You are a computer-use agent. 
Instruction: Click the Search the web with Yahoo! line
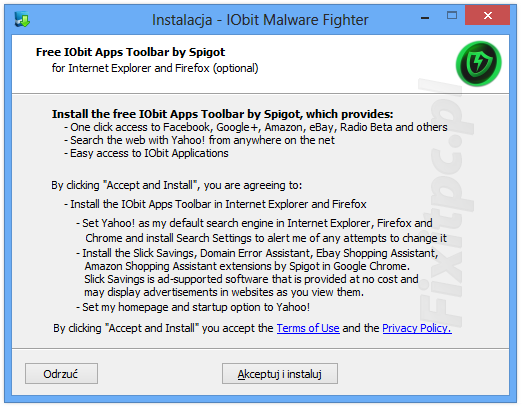pyautogui.click(x=199, y=140)
